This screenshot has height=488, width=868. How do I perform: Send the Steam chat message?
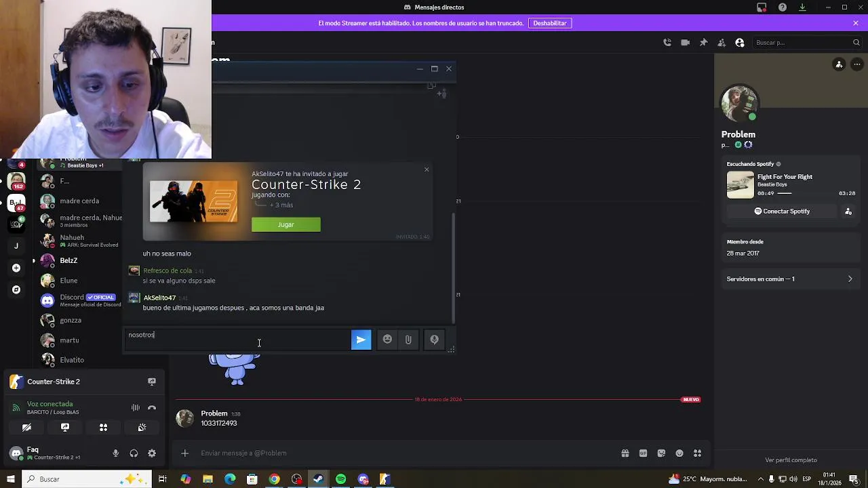[x=361, y=340]
